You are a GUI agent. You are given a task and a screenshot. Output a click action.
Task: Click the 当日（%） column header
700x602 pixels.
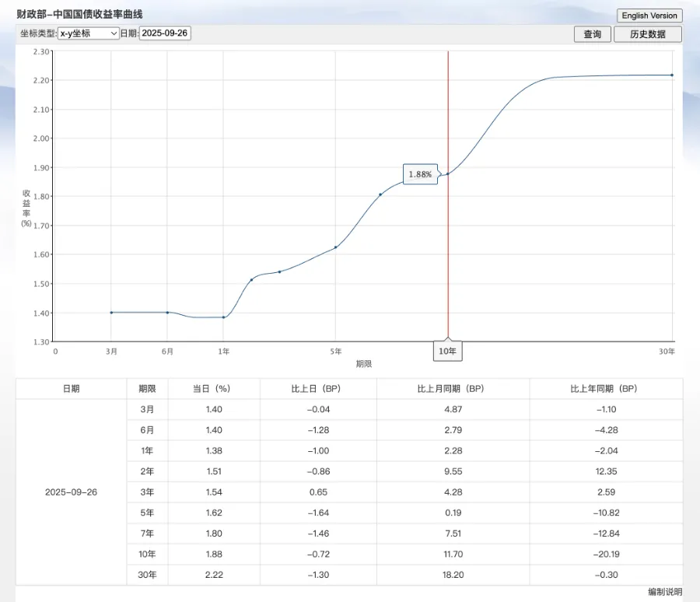tap(212, 389)
